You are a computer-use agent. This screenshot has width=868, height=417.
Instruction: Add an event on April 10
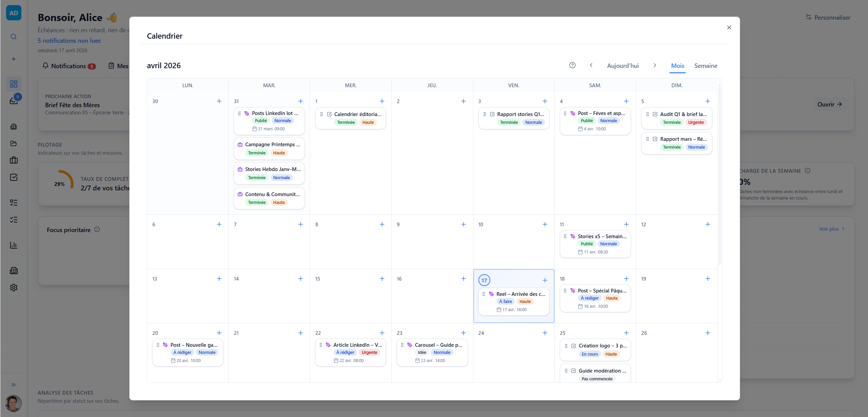545,224
